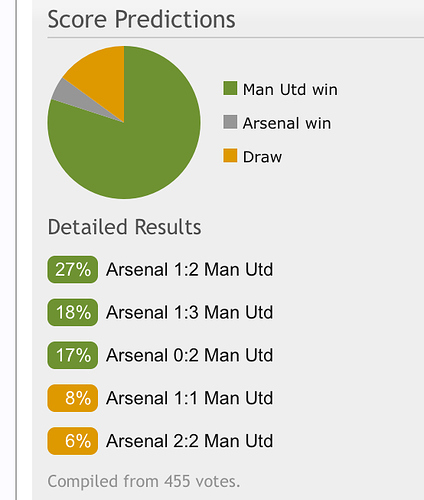This screenshot has height=500, width=424.
Task: Click the Score Predictions heading
Action: 142,19
